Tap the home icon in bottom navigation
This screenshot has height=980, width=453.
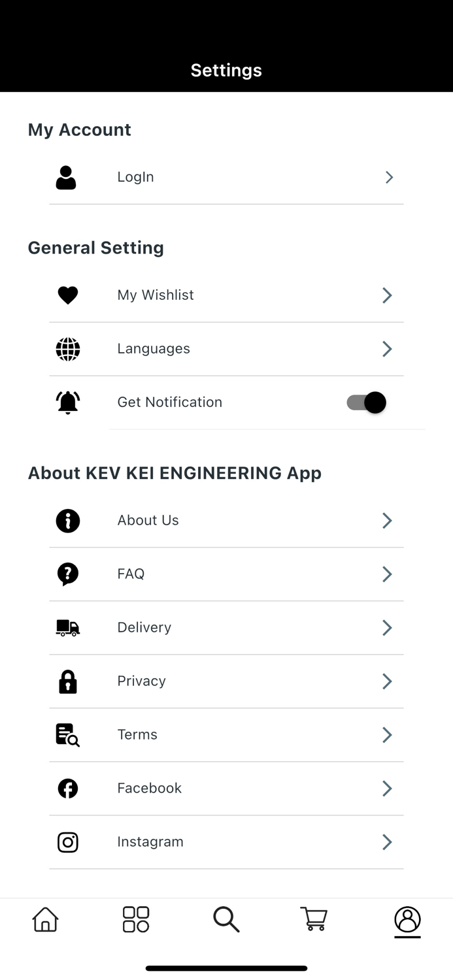44,919
